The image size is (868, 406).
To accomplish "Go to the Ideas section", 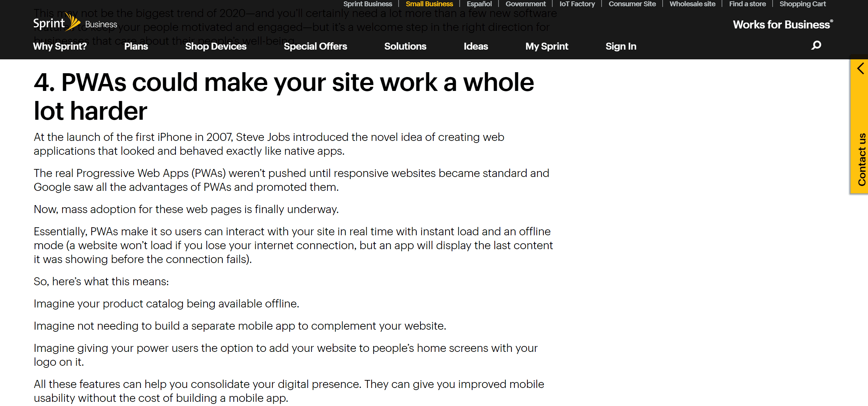I will (476, 46).
